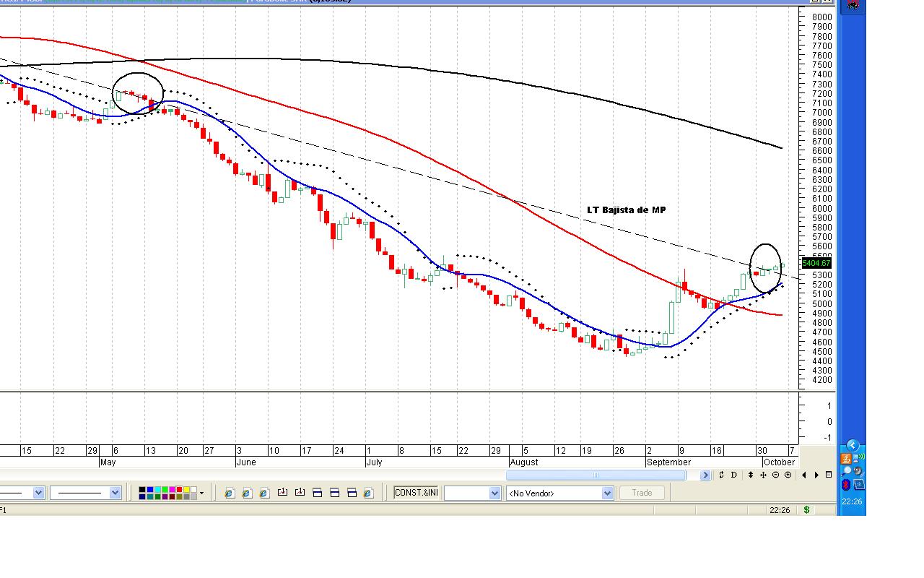Click the 'May' label on date axis

108,462
